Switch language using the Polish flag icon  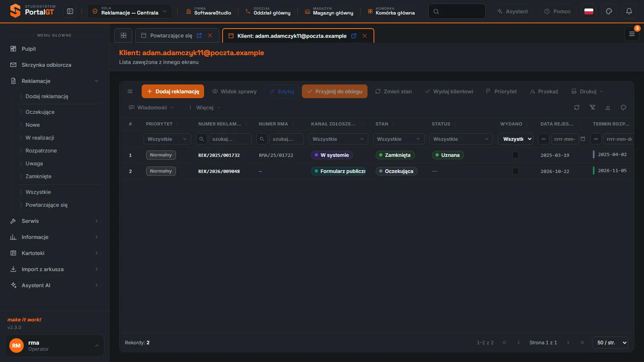(589, 11)
